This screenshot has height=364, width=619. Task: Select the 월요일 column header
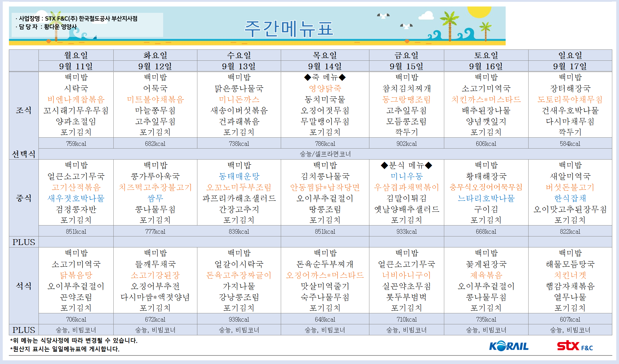tap(76, 55)
